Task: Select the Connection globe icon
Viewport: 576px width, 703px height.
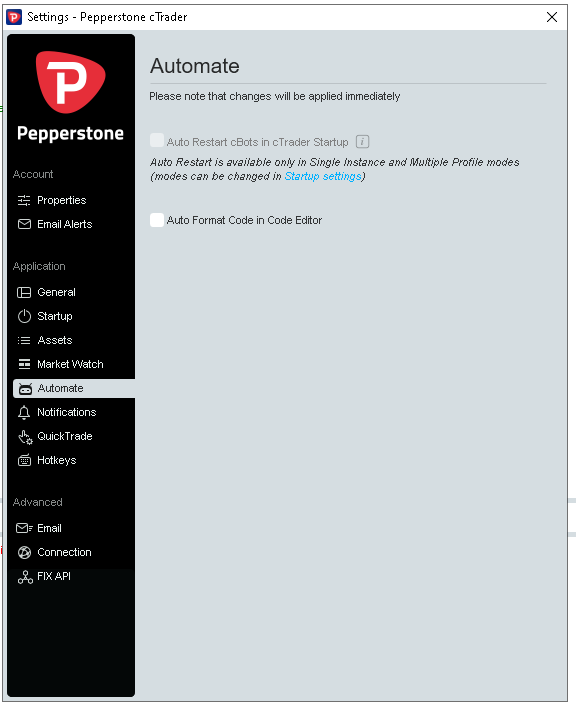Action: pyautogui.click(x=24, y=553)
